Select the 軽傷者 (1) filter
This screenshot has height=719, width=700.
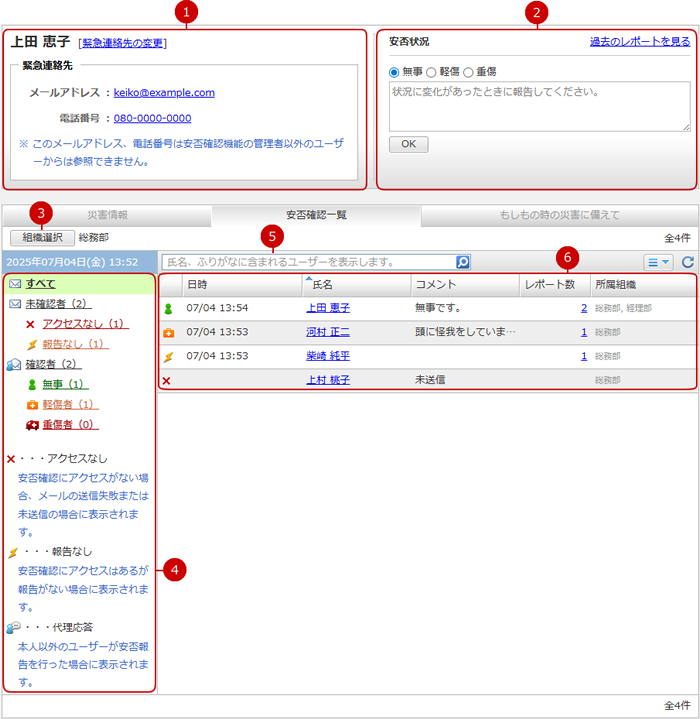click(x=70, y=404)
